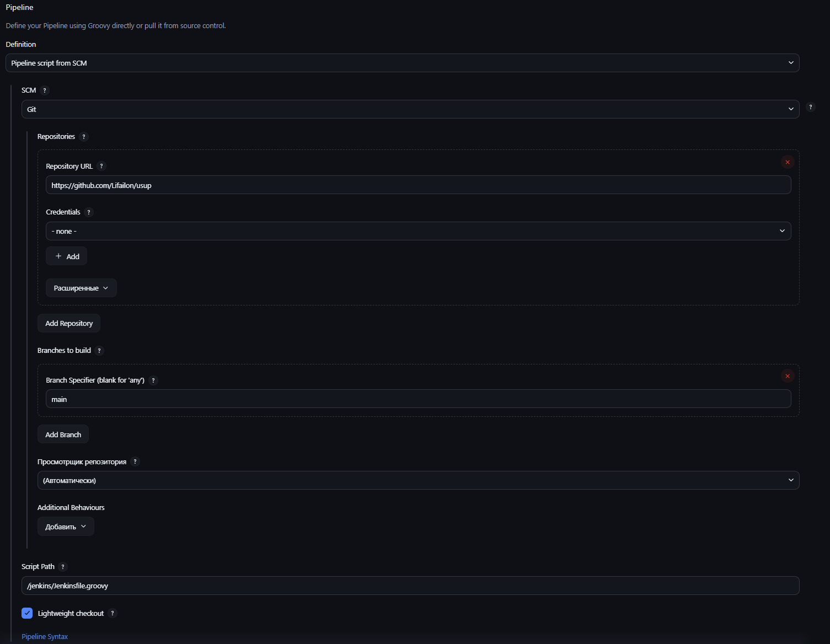
Task: Delete the main branch specifier entry
Action: click(788, 376)
